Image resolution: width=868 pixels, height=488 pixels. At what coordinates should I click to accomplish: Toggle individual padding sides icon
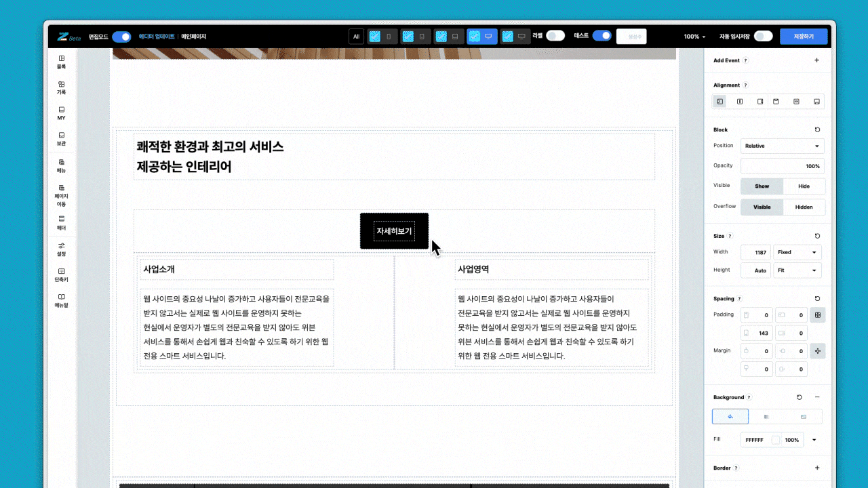pos(818,314)
